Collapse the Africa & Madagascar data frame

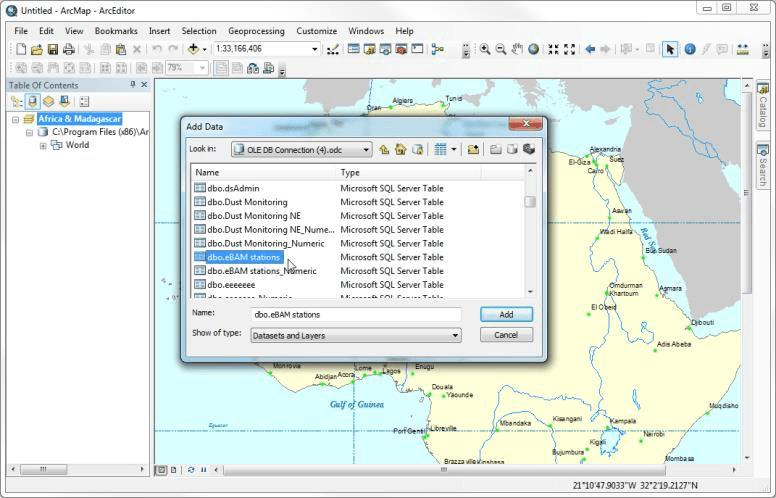pyautogui.click(x=16, y=119)
